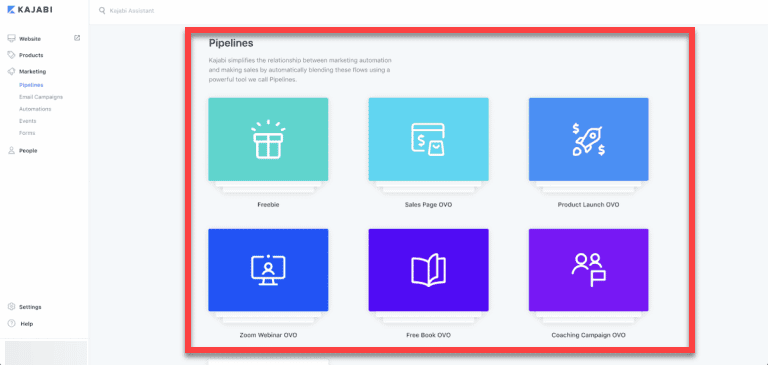The width and height of the screenshot is (768, 365).
Task: Click the Product Launch OVO label
Action: [x=588, y=205]
